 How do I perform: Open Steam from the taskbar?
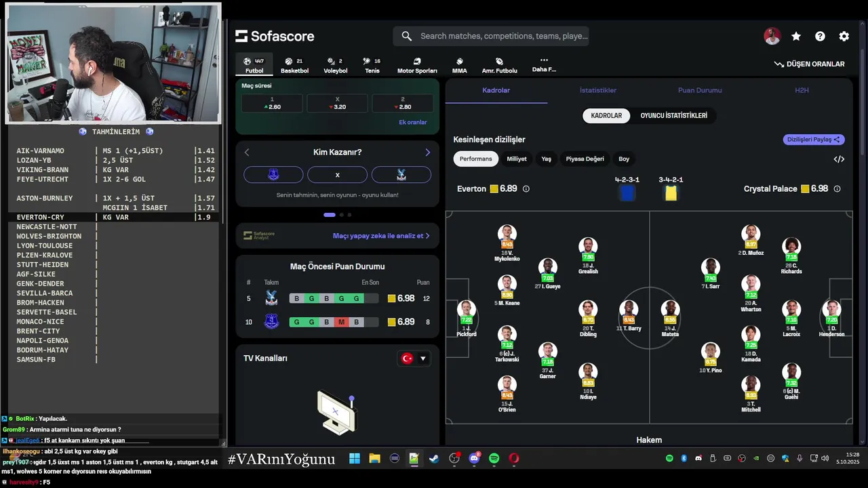pos(434,459)
